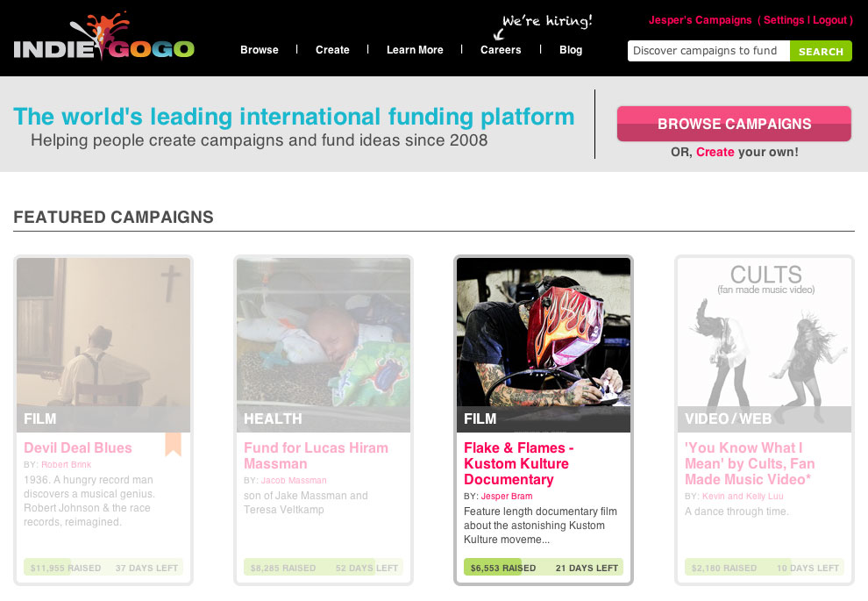Open the Create menu item
Viewport: 868px width, 601px height.
coord(332,50)
